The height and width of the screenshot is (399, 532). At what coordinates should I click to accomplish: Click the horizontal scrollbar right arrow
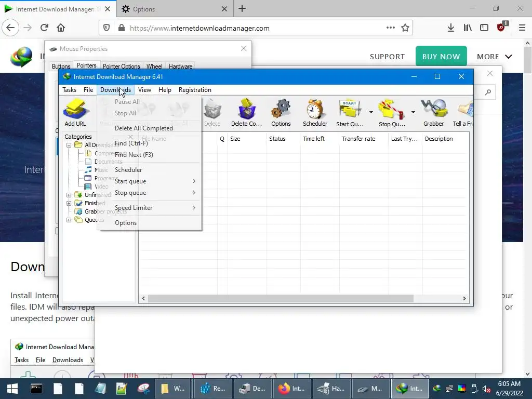click(x=464, y=298)
